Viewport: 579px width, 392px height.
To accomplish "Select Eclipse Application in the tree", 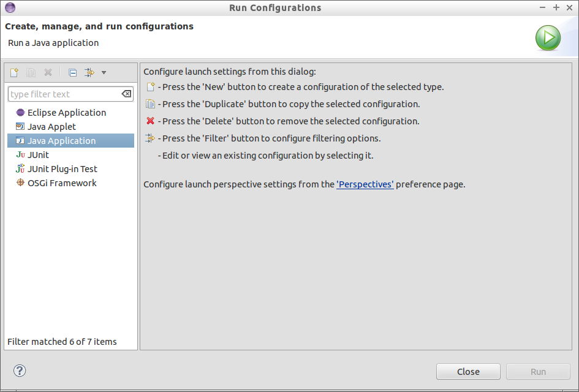I will (66, 113).
